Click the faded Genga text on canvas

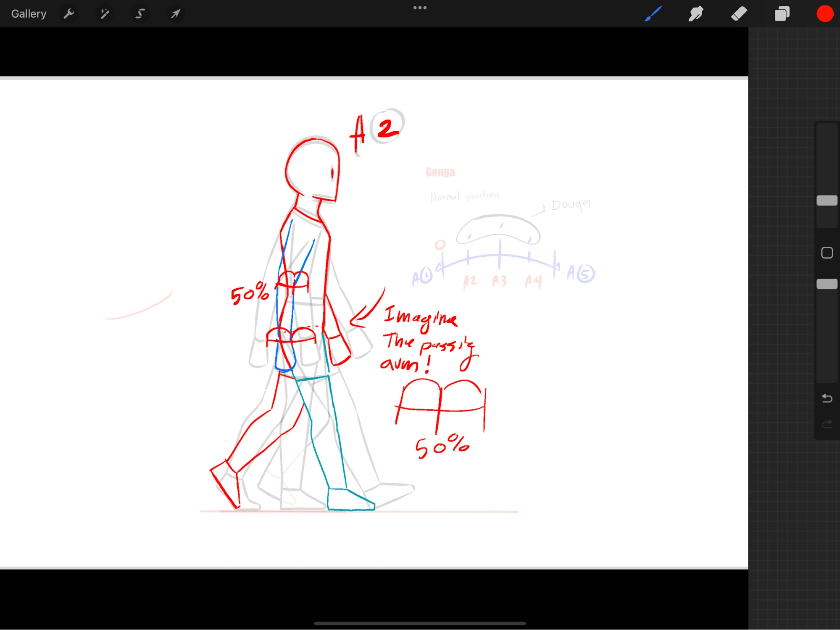pyautogui.click(x=440, y=172)
